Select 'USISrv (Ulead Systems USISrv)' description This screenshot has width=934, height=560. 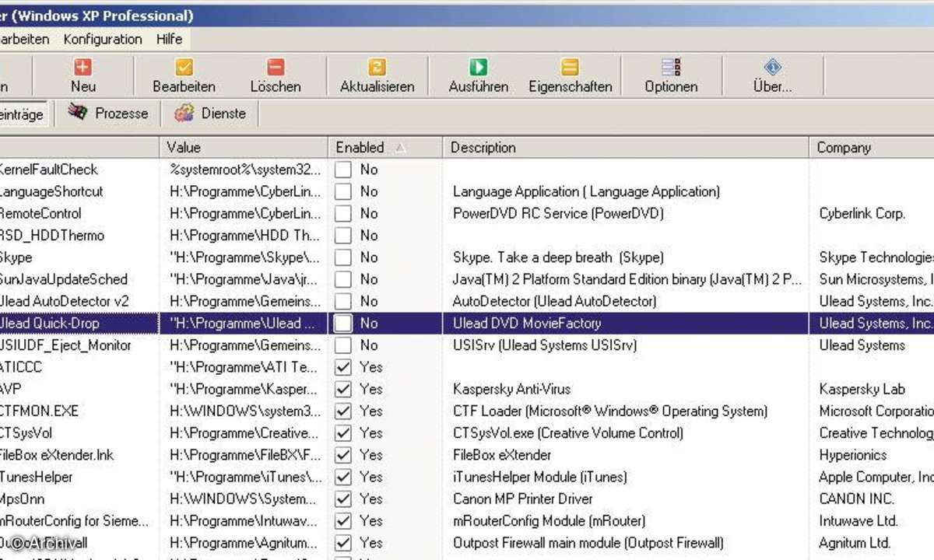[x=544, y=345]
